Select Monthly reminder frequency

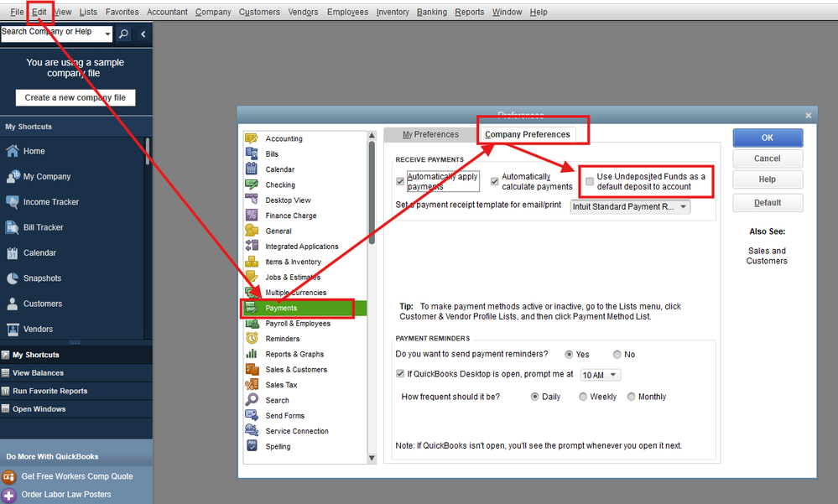(631, 397)
